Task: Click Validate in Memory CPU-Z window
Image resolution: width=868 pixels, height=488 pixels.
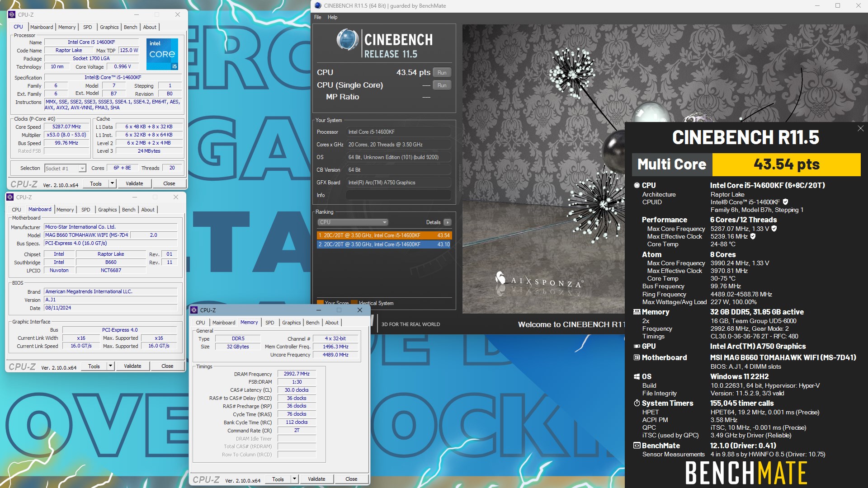Action: click(316, 479)
